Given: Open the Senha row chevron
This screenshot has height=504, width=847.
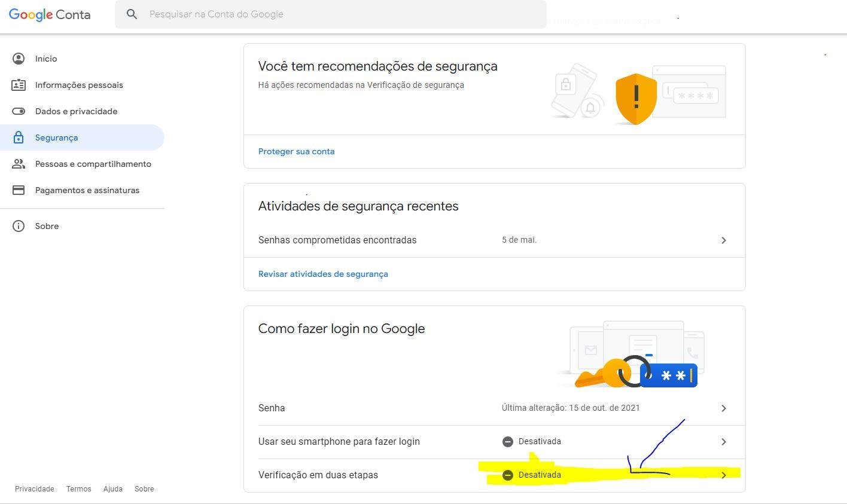Looking at the screenshot, I should [724, 408].
